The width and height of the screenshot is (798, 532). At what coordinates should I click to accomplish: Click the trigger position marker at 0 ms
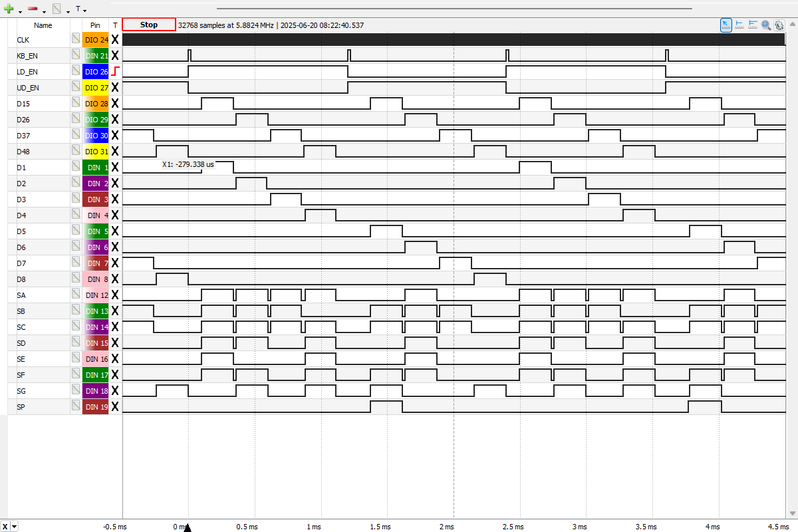point(188,527)
